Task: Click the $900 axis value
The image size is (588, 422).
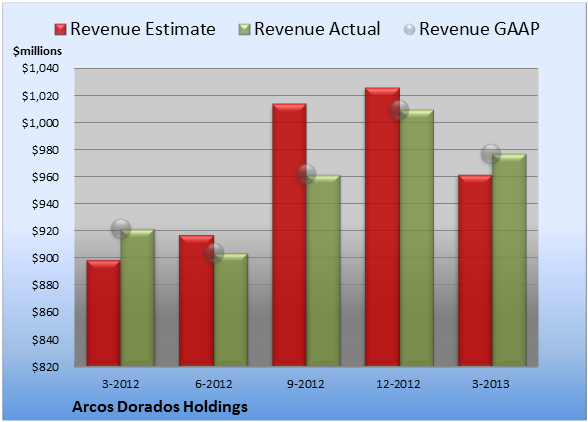Action: 45,258
